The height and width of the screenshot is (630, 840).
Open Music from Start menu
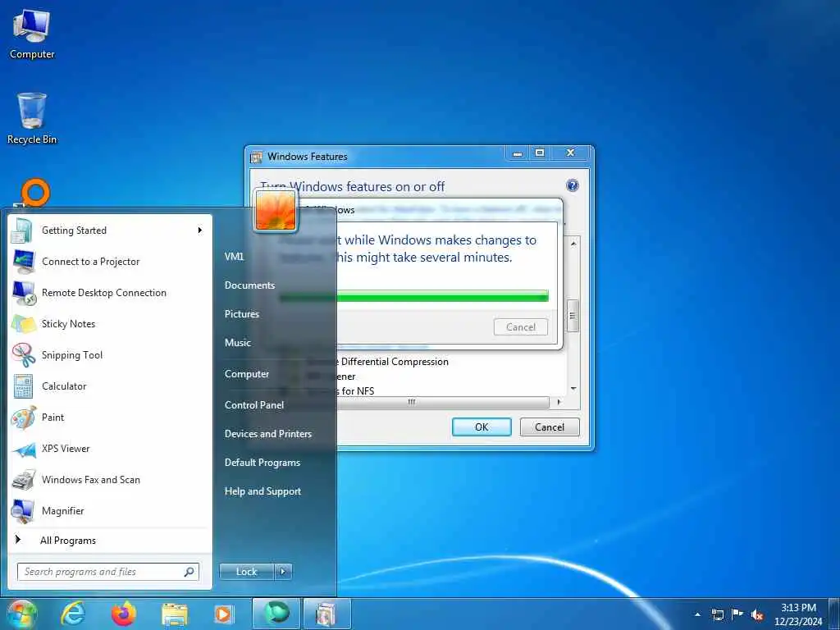click(x=237, y=342)
